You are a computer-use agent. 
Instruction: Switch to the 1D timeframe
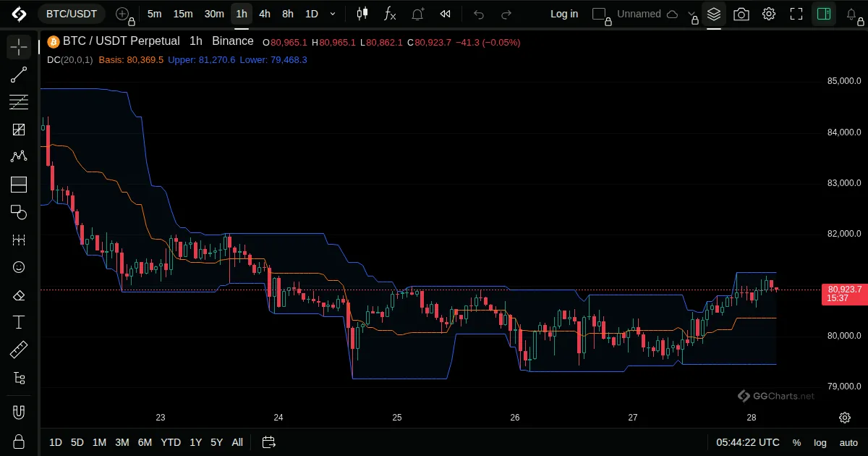coord(311,14)
